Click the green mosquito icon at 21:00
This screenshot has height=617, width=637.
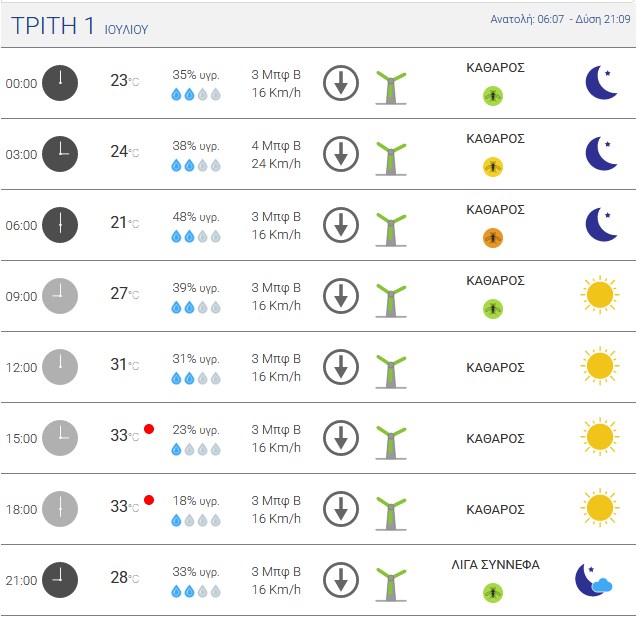pyautogui.click(x=493, y=593)
